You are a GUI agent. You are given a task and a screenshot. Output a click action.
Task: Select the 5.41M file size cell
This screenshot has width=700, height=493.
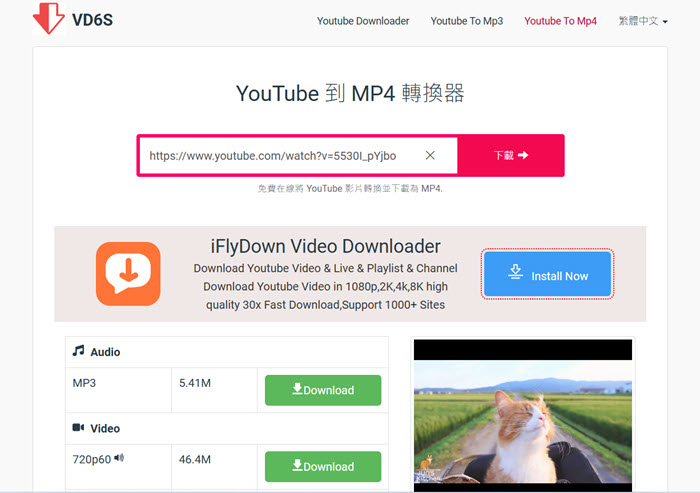click(214, 390)
